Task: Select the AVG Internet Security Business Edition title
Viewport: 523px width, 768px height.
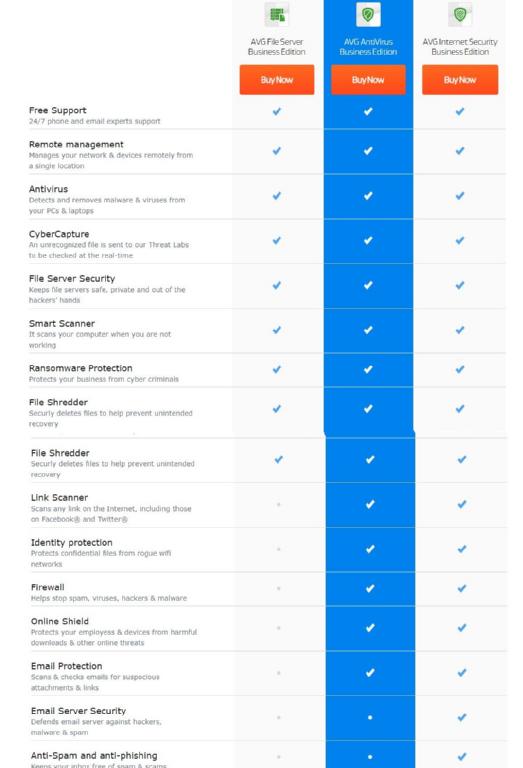Action: (x=460, y=47)
